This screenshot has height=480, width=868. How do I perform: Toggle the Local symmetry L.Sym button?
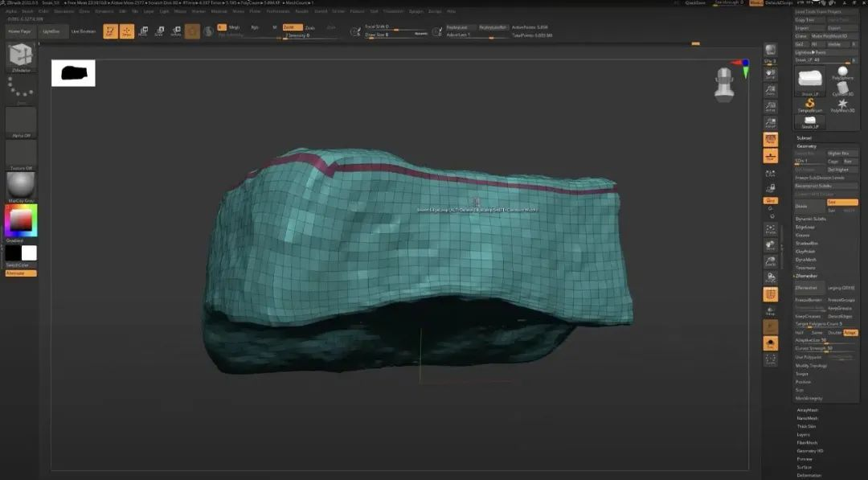[x=770, y=174]
